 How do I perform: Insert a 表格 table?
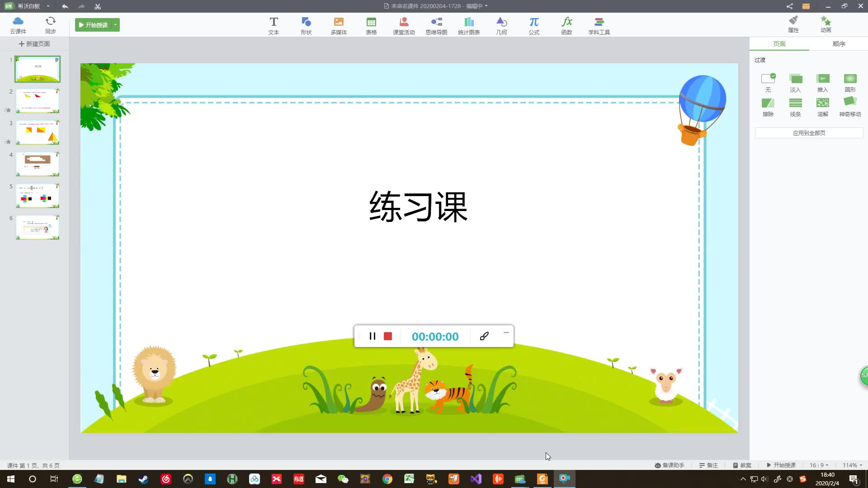(371, 26)
